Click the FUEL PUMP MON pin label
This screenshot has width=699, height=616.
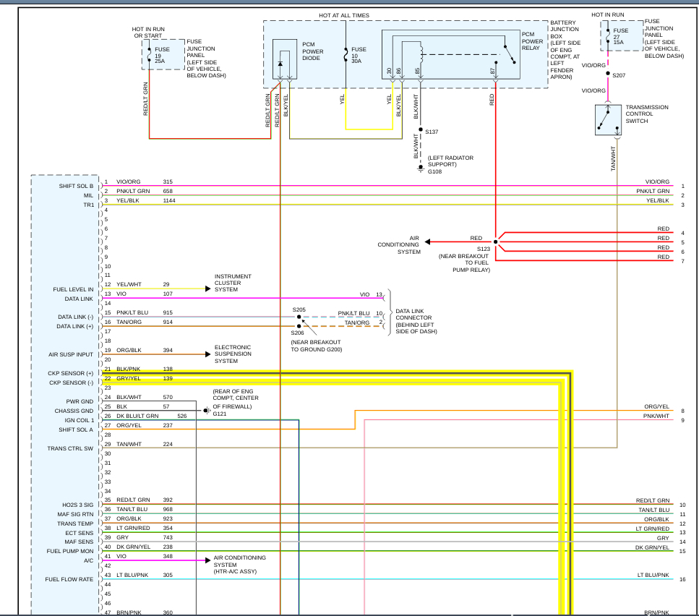click(x=71, y=551)
